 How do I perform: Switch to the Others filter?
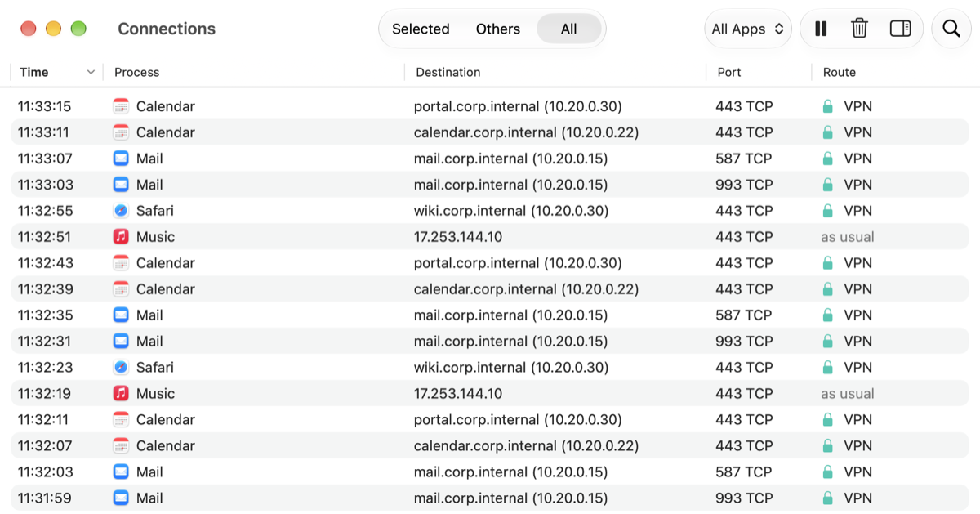point(497,29)
